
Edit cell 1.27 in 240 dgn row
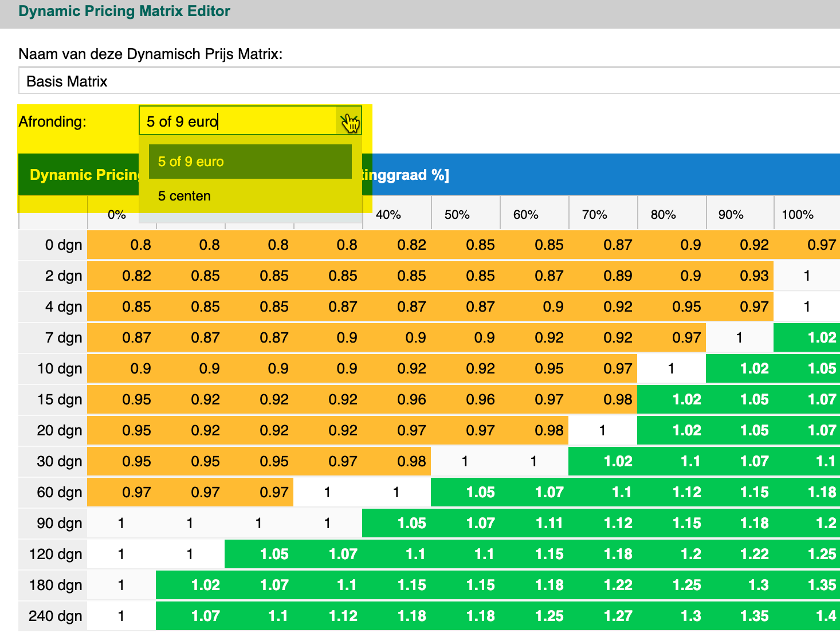(603, 616)
